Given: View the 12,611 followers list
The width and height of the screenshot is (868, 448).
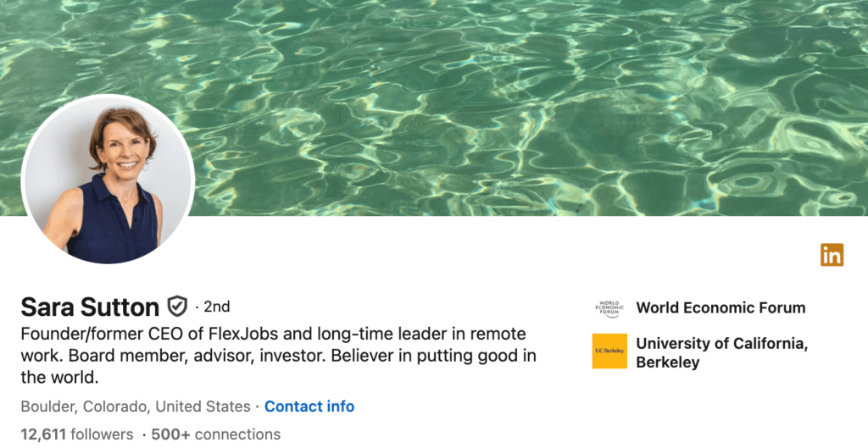Looking at the screenshot, I should pyautogui.click(x=77, y=434).
